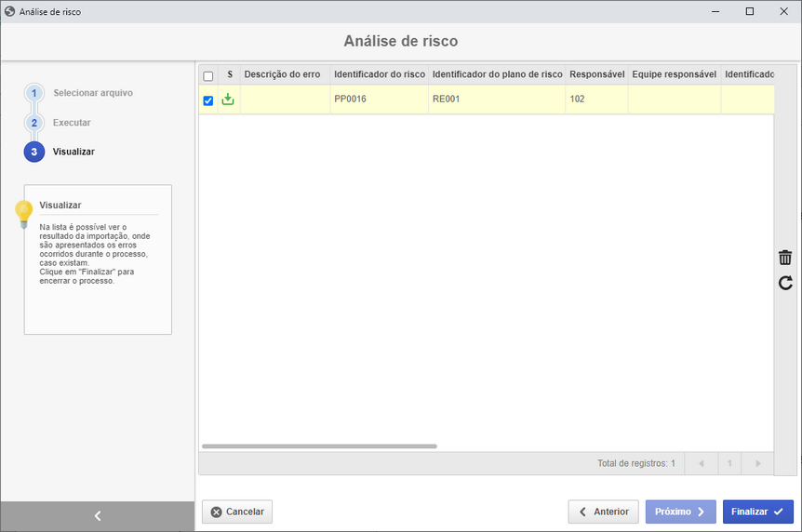The height and width of the screenshot is (532, 802).
Task: Select the PP0016 cell
Action: click(x=380, y=100)
